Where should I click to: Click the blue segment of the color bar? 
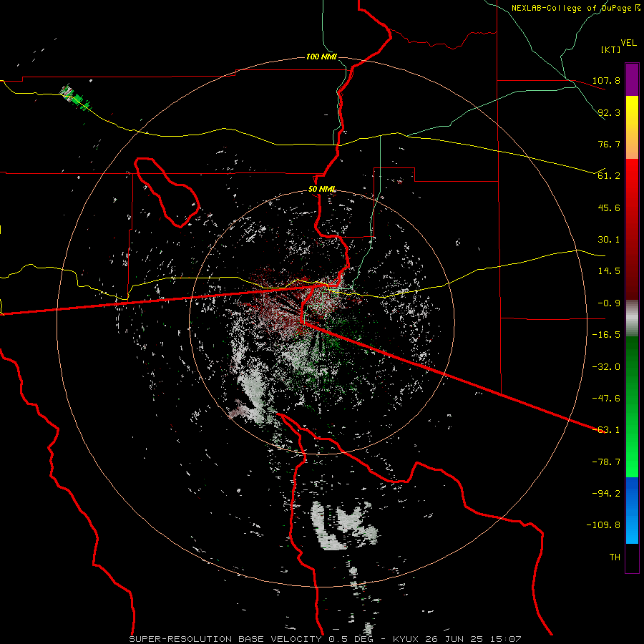pos(632,510)
